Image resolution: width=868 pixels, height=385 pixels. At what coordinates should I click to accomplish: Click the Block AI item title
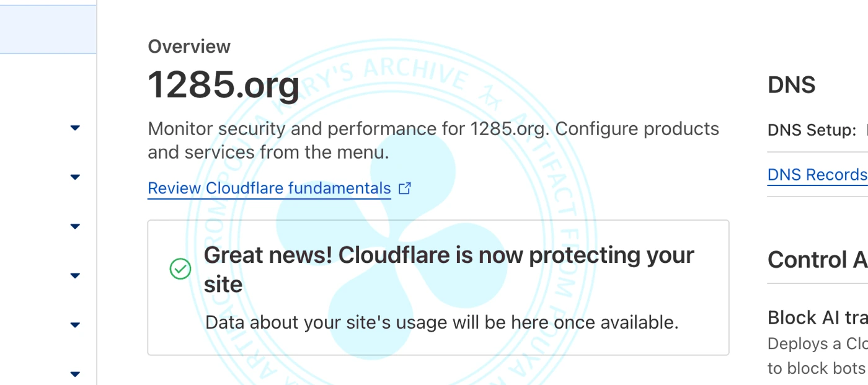[817, 317]
